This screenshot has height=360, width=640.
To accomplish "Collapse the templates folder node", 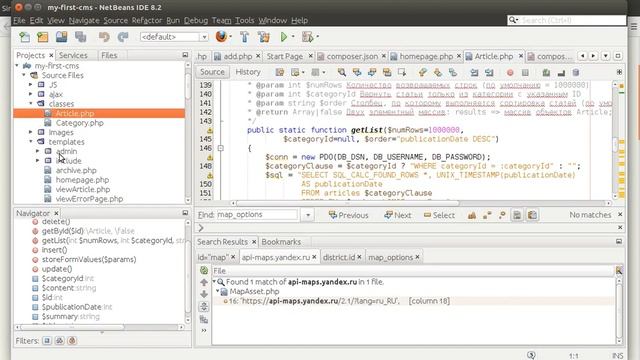I will 31,142.
